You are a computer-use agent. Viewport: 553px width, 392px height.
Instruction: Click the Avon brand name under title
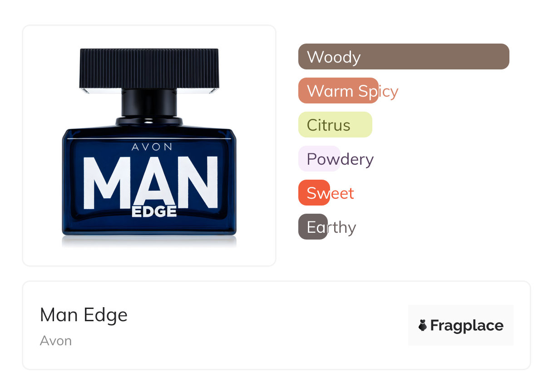click(x=56, y=341)
